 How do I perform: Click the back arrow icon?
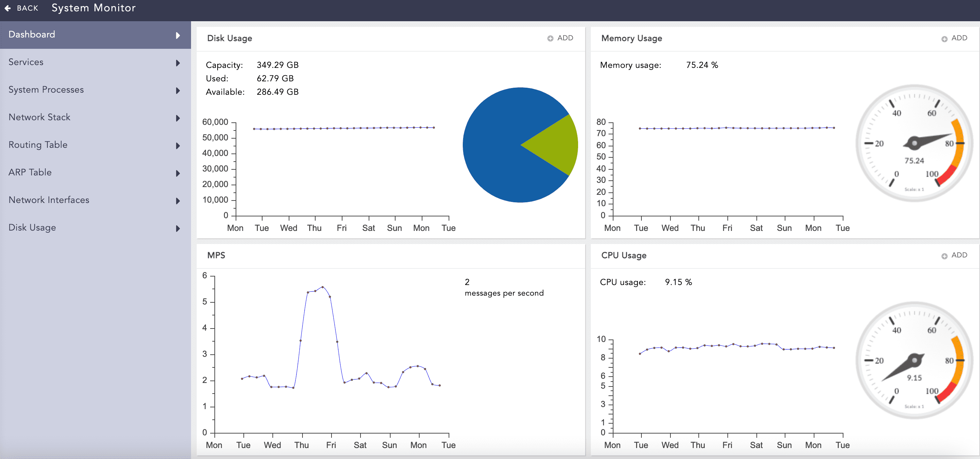pyautogui.click(x=8, y=8)
